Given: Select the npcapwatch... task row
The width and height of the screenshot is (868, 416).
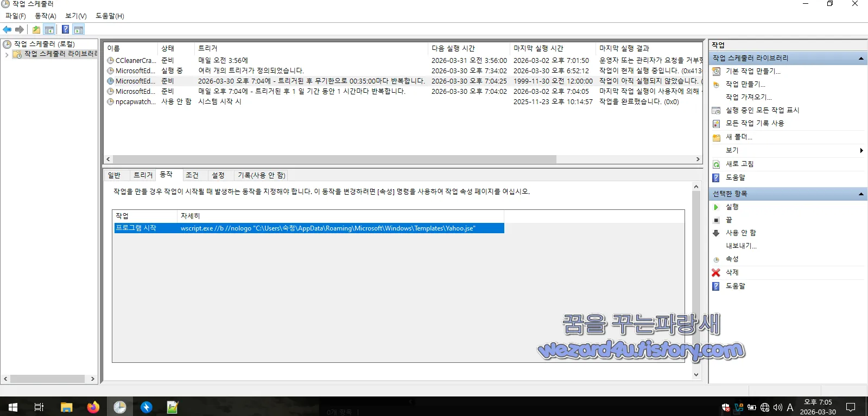Looking at the screenshot, I should pyautogui.click(x=403, y=101).
